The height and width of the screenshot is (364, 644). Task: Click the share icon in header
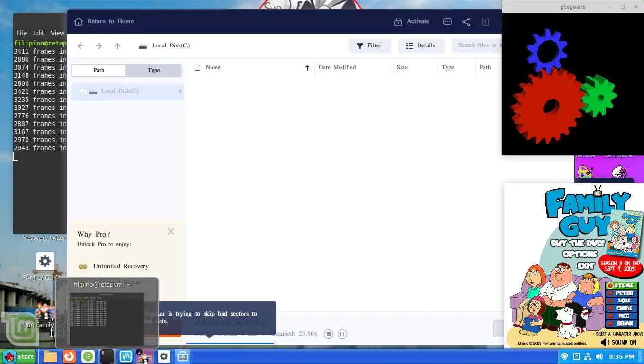(466, 22)
